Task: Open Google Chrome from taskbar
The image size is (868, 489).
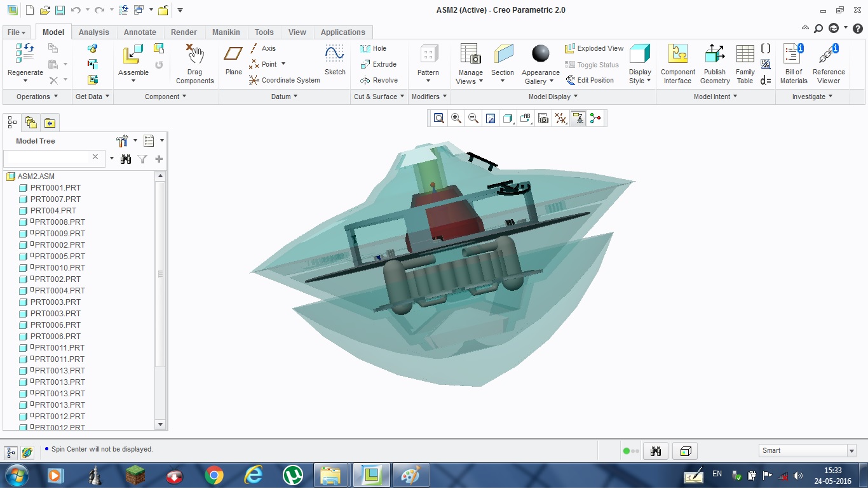Action: click(x=214, y=475)
